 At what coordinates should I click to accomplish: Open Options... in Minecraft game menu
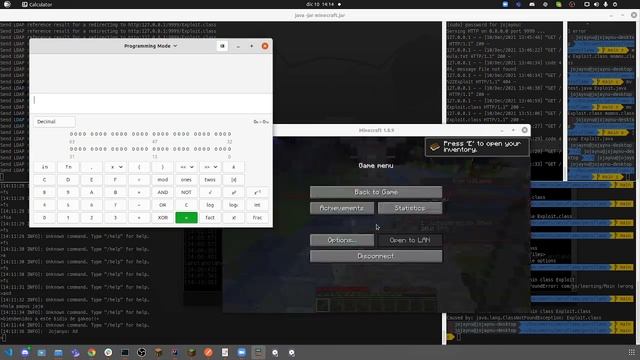point(342,240)
